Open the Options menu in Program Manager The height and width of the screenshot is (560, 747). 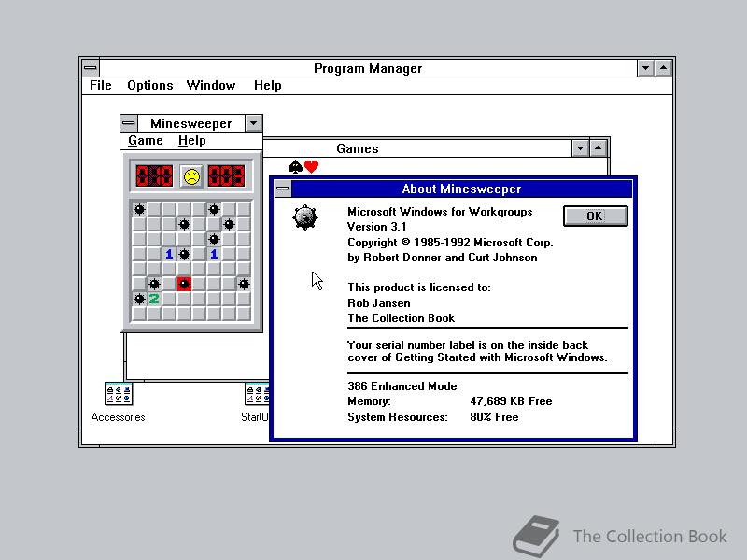(150, 86)
